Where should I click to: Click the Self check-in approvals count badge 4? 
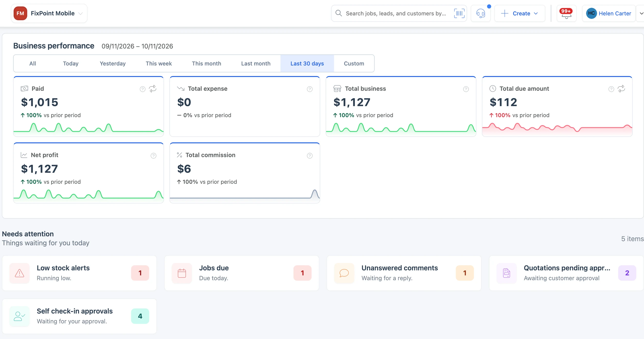coord(140,316)
